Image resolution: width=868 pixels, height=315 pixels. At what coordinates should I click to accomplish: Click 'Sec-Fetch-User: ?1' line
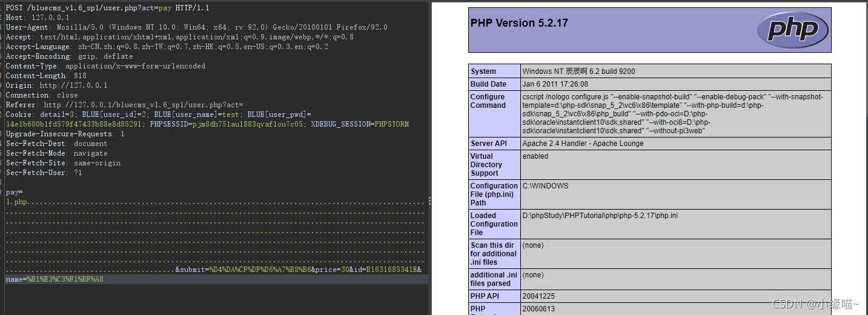(44, 172)
